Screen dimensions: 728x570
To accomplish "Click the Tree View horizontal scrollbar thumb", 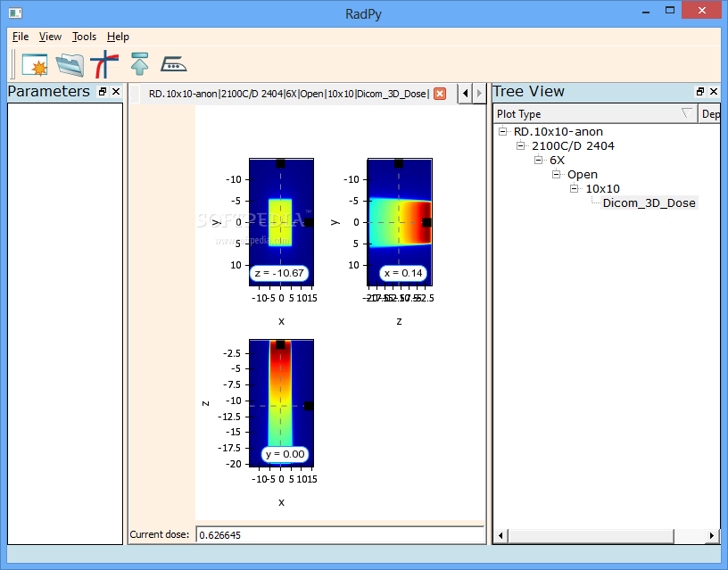I will point(591,535).
